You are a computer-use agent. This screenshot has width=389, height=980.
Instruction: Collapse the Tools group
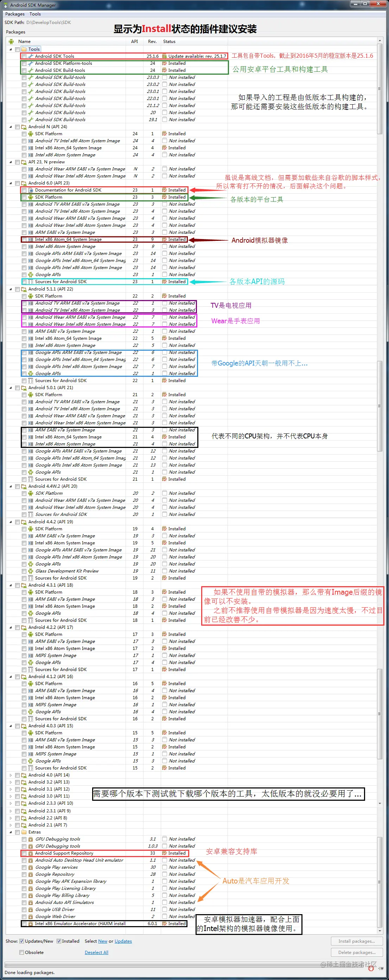pyautogui.click(x=11, y=49)
